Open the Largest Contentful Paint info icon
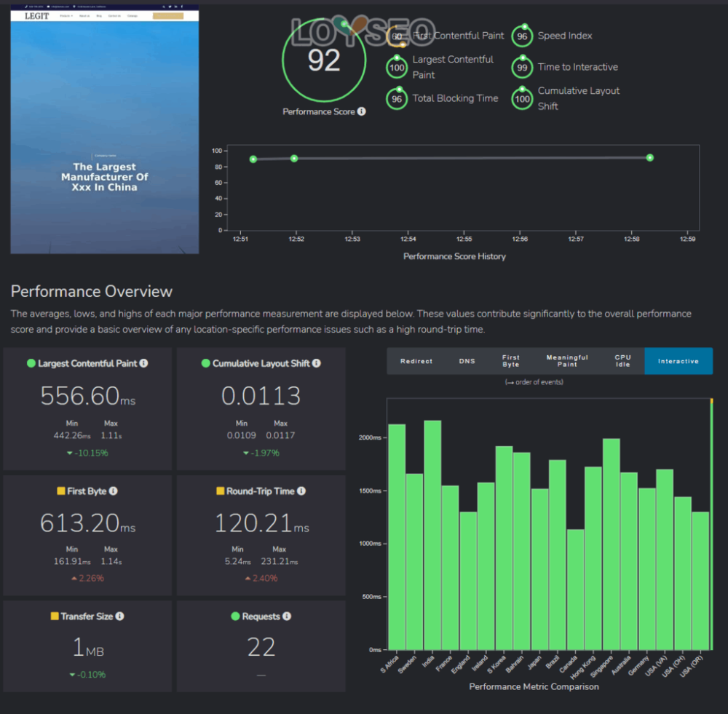Image resolution: width=728 pixels, height=714 pixels. [144, 363]
